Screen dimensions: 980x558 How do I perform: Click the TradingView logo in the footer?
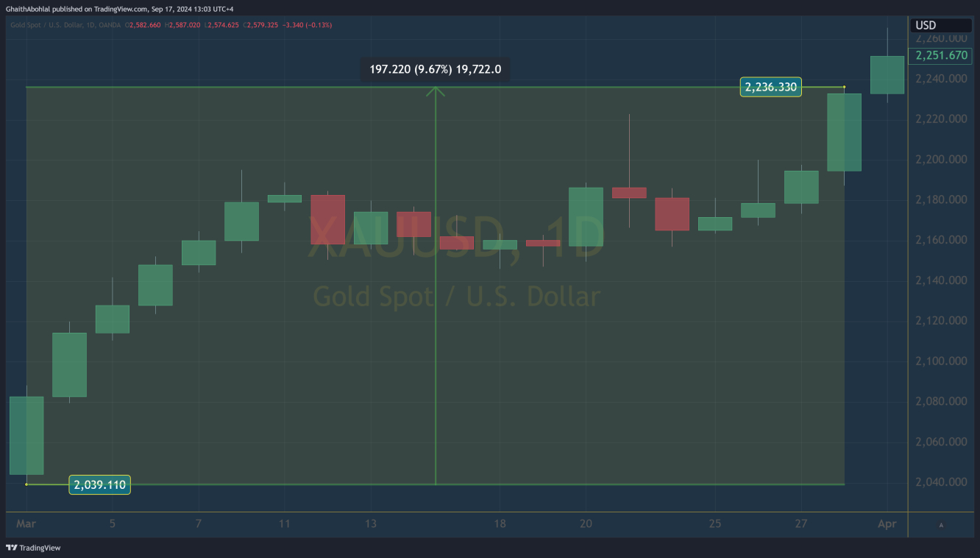click(x=33, y=548)
